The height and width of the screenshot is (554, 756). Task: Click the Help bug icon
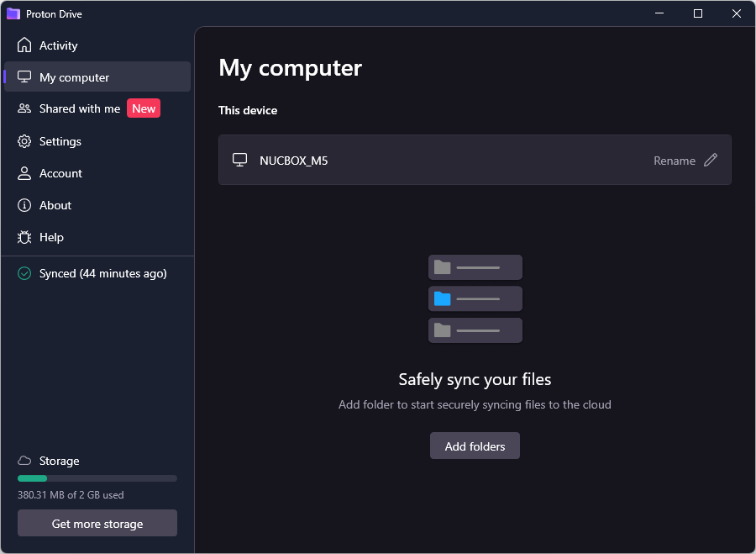(x=24, y=237)
